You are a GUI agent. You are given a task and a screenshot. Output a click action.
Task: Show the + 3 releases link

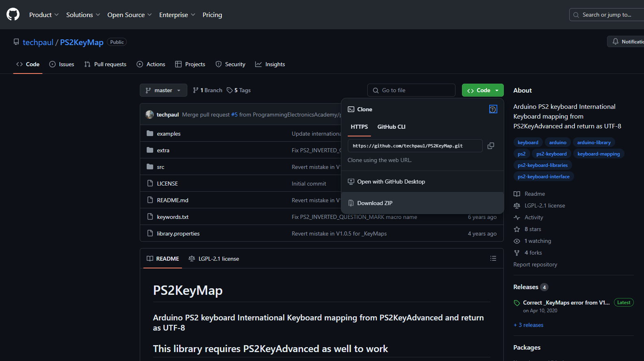pyautogui.click(x=528, y=325)
